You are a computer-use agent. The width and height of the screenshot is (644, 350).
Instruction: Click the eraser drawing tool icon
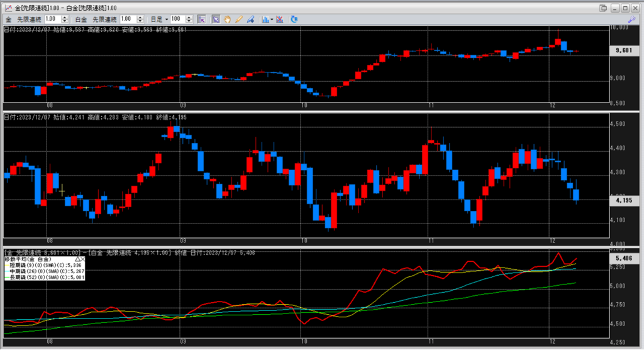coord(250,19)
